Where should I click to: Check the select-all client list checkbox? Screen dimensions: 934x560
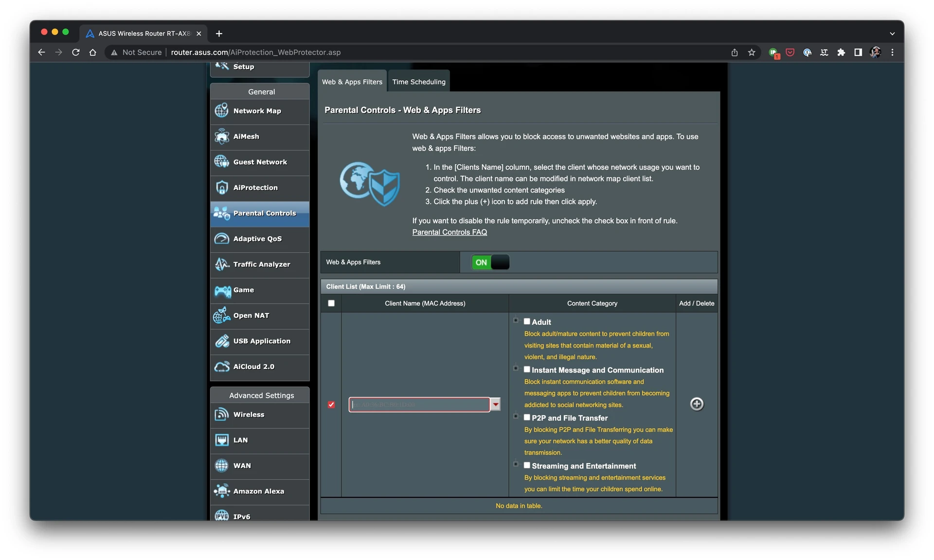coord(331,303)
